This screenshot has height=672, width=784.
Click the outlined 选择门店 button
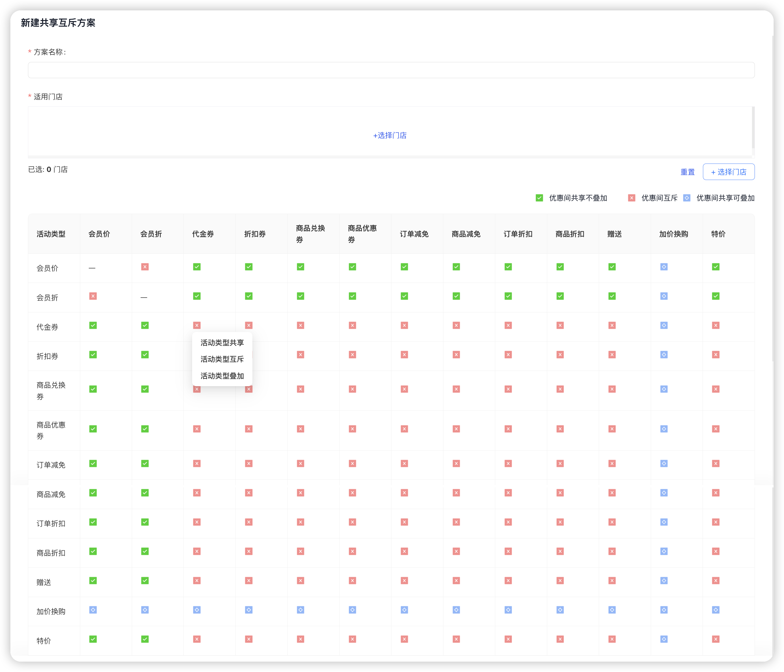(x=728, y=172)
